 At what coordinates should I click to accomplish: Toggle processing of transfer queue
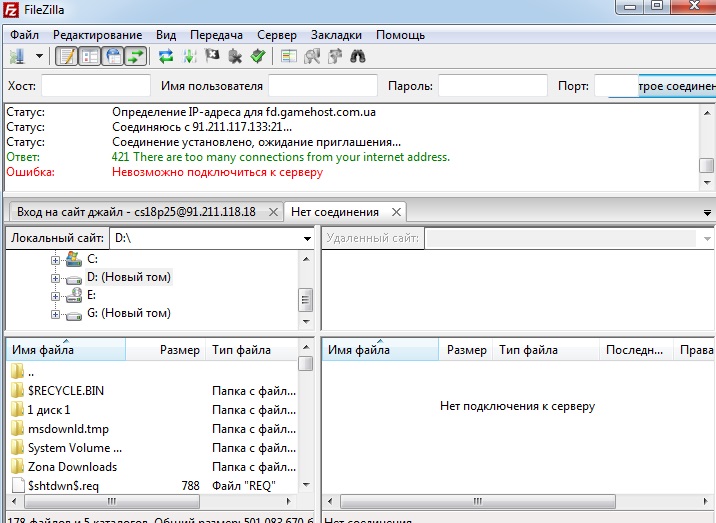click(190, 57)
